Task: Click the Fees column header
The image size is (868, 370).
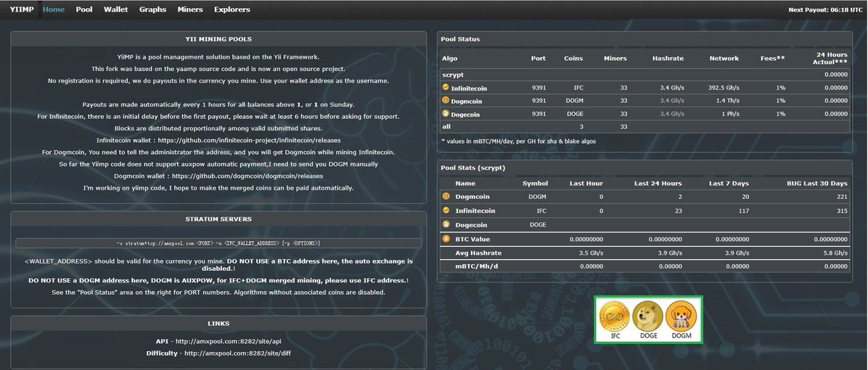Action: click(771, 58)
